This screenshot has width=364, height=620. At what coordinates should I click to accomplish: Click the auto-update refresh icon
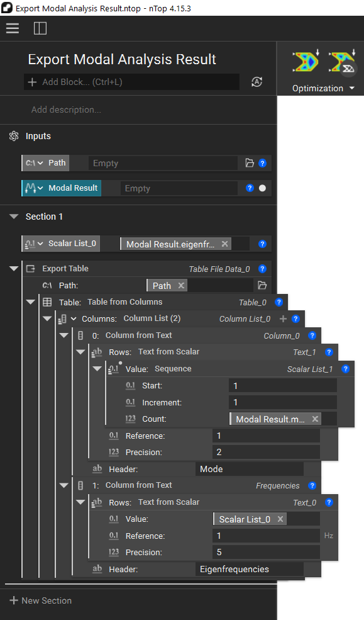257,82
